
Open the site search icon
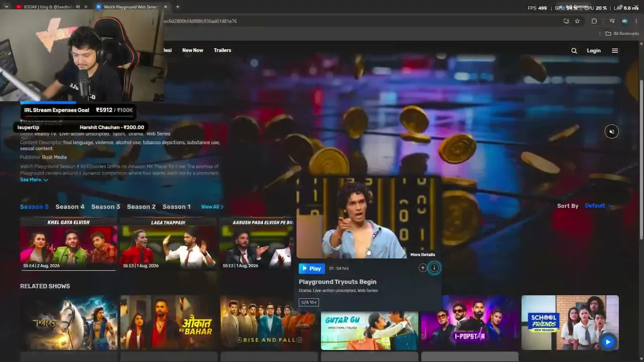(x=574, y=51)
